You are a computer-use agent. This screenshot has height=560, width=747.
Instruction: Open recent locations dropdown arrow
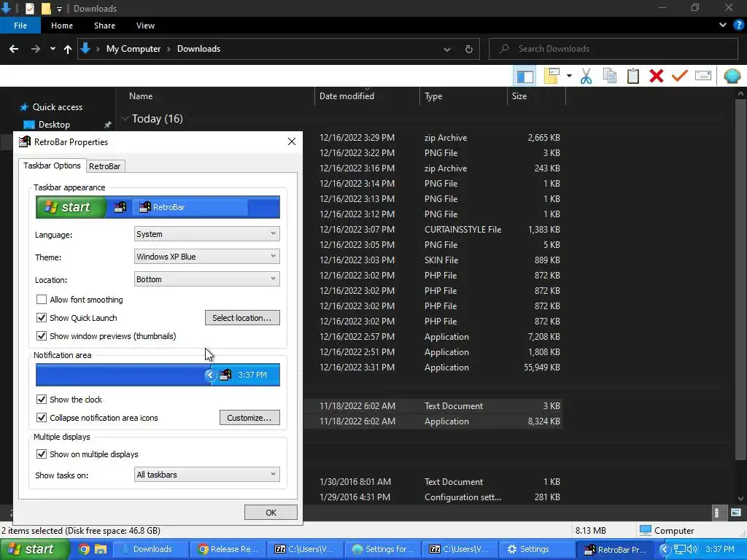click(x=53, y=49)
